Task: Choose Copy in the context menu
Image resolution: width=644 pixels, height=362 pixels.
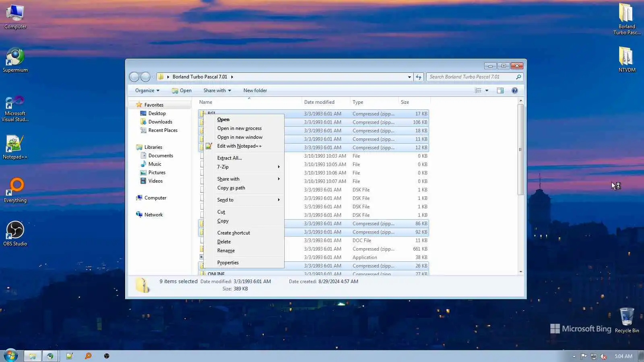Action: click(244, 221)
